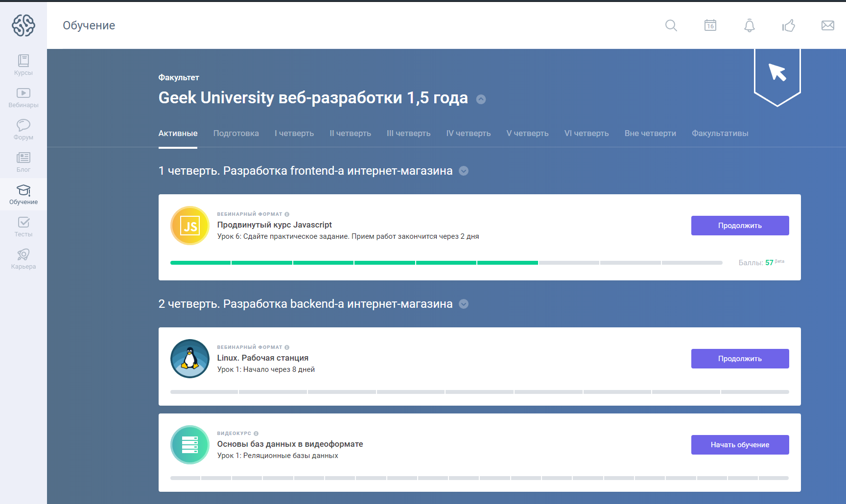Select the Активные tab

(178, 133)
